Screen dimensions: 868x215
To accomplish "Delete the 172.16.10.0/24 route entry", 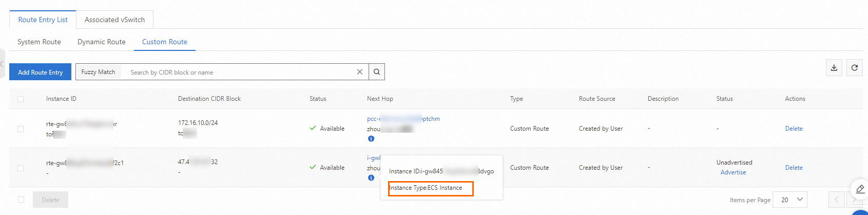I will click(x=794, y=129).
